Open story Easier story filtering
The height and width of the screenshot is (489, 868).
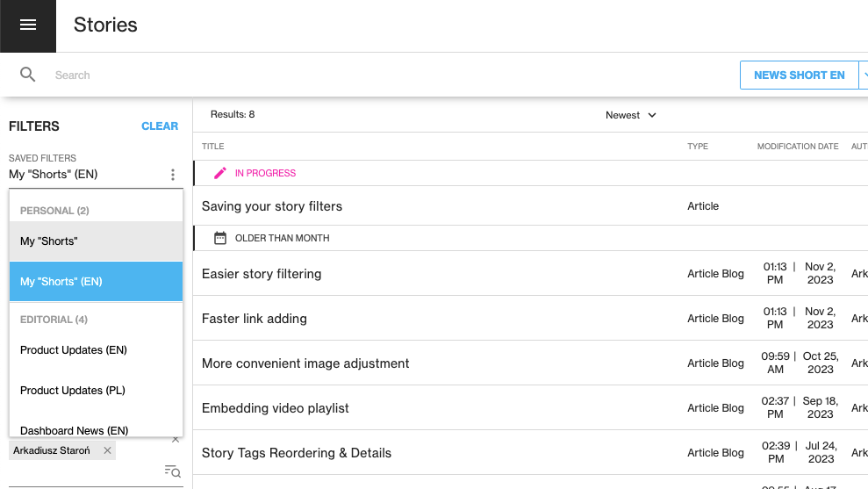[262, 274]
